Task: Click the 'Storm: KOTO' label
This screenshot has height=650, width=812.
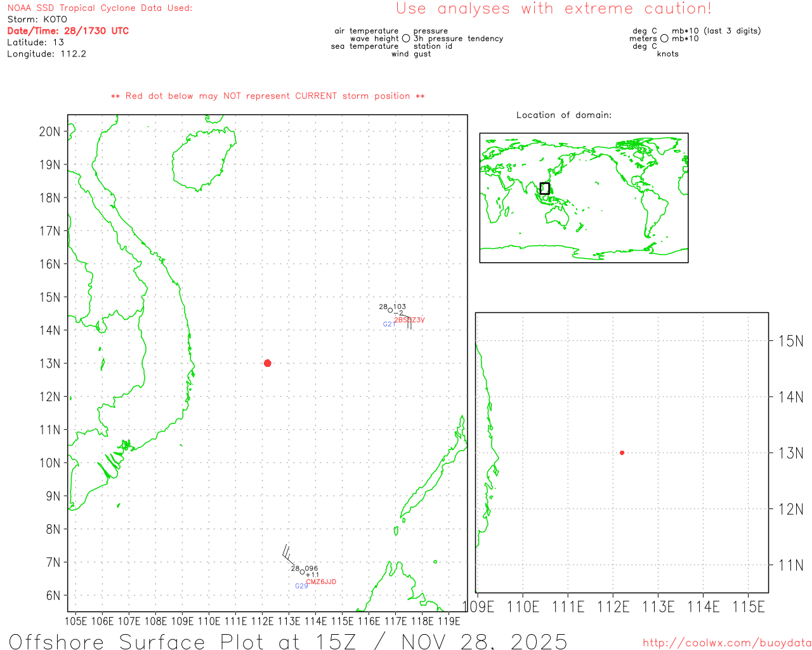Action: click(x=37, y=19)
